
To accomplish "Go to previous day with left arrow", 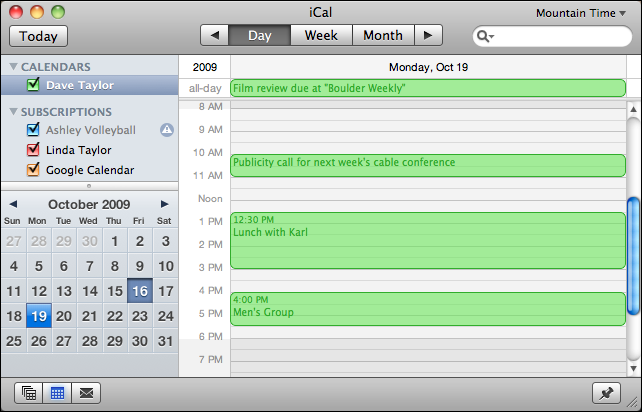I will (x=214, y=36).
